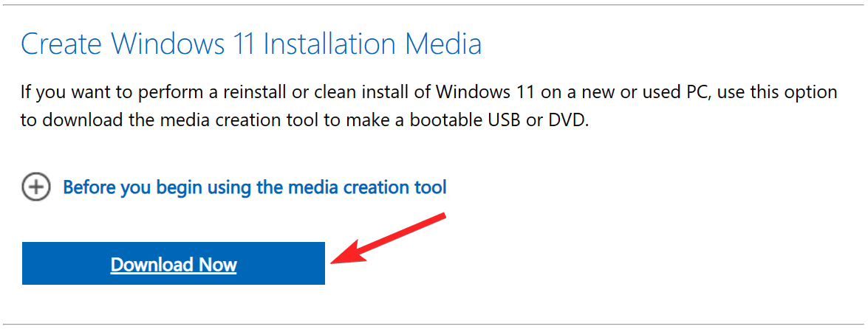Click the blue Download Now button
Viewport: 868px width, 329px height.
tap(174, 264)
